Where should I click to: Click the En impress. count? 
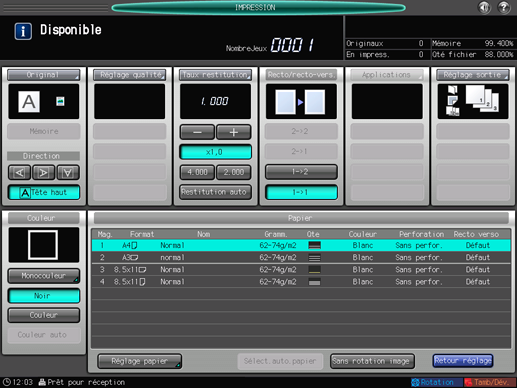point(421,54)
